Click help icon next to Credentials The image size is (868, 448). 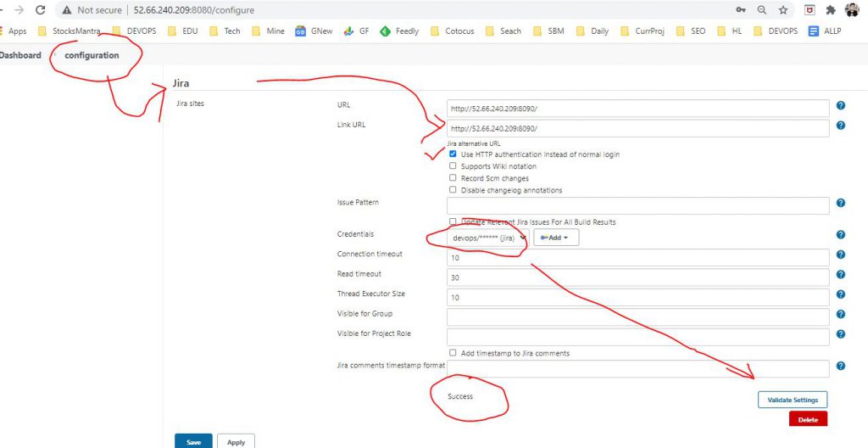840,235
